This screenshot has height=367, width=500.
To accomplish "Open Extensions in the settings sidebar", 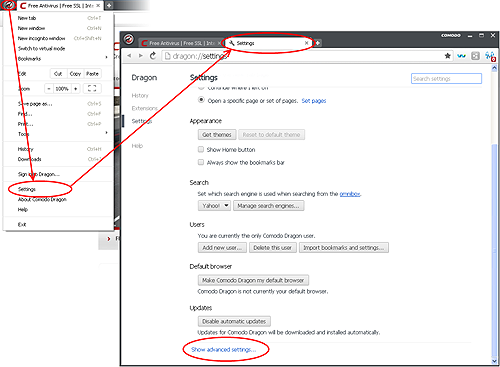I will click(x=145, y=108).
